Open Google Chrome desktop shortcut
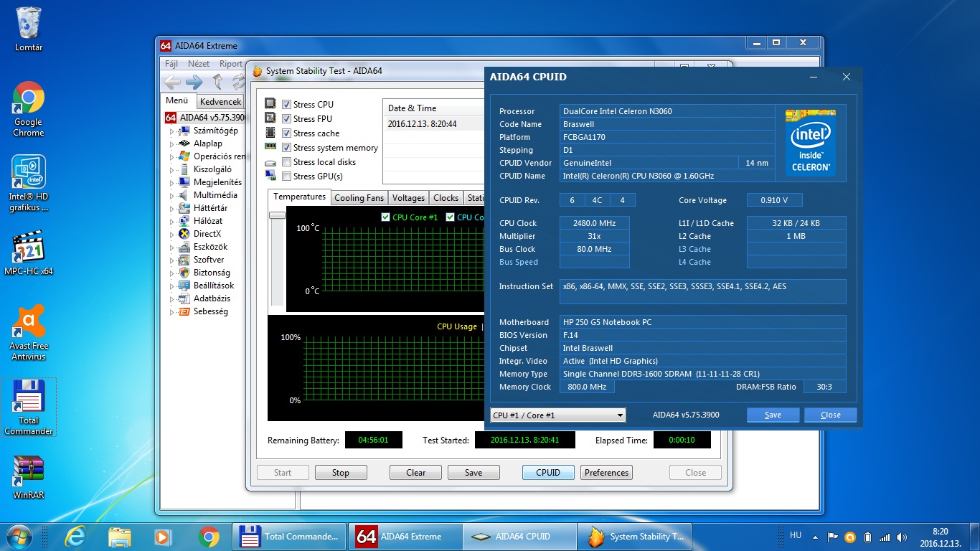Image resolution: width=980 pixels, height=551 pixels. 29,109
